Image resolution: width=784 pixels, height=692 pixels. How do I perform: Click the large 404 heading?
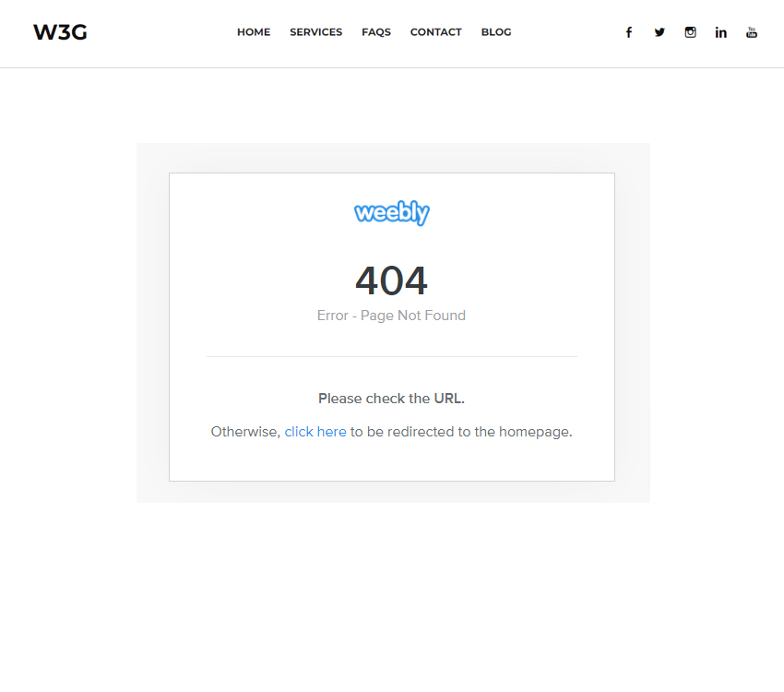(391, 280)
